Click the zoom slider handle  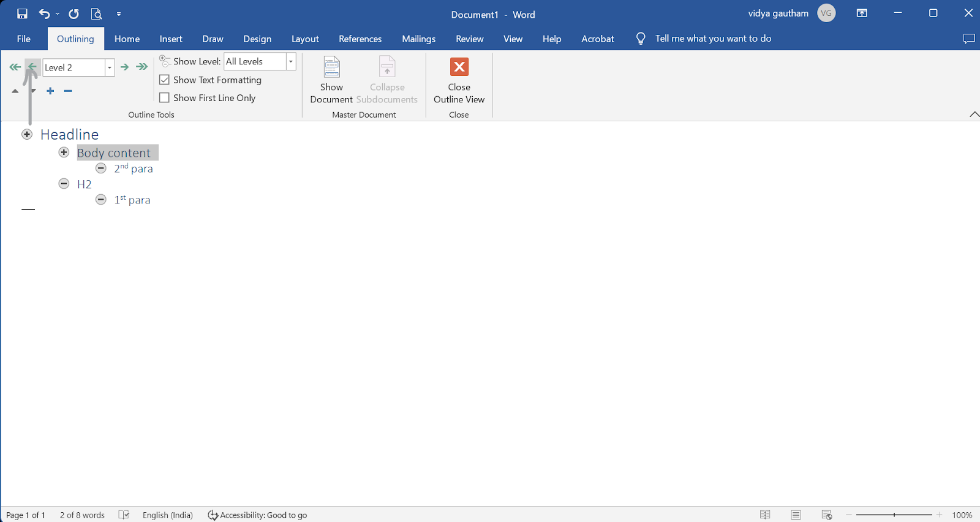coord(894,515)
